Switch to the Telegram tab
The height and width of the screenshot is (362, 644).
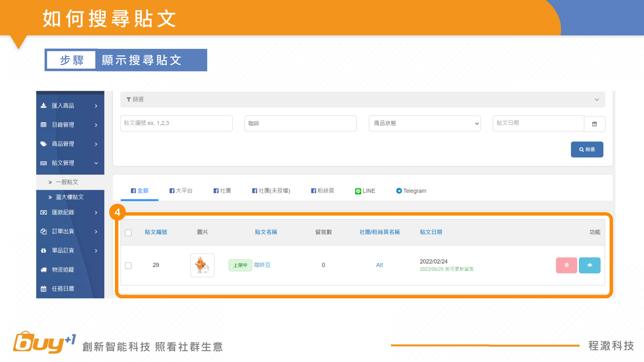(x=411, y=191)
